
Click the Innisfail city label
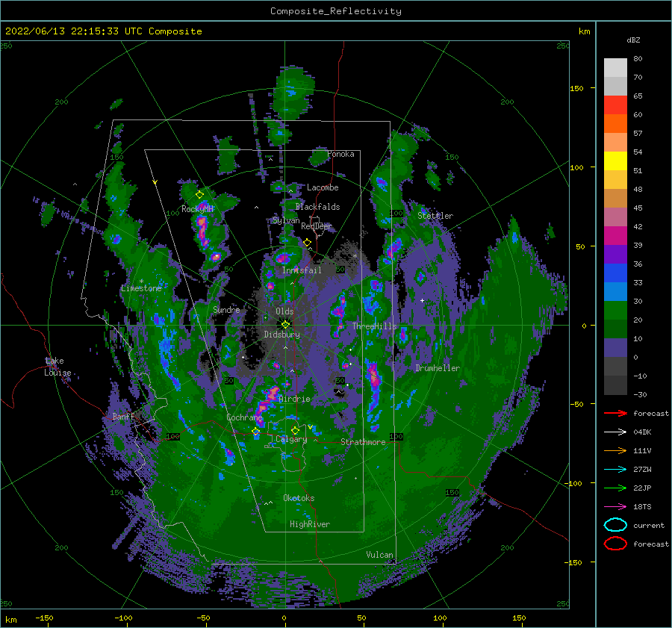[x=302, y=270]
